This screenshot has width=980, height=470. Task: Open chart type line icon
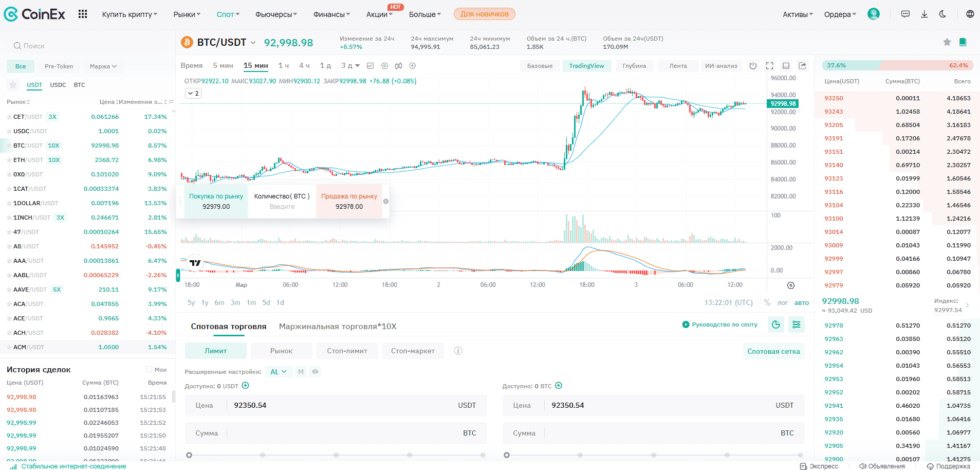click(370, 66)
